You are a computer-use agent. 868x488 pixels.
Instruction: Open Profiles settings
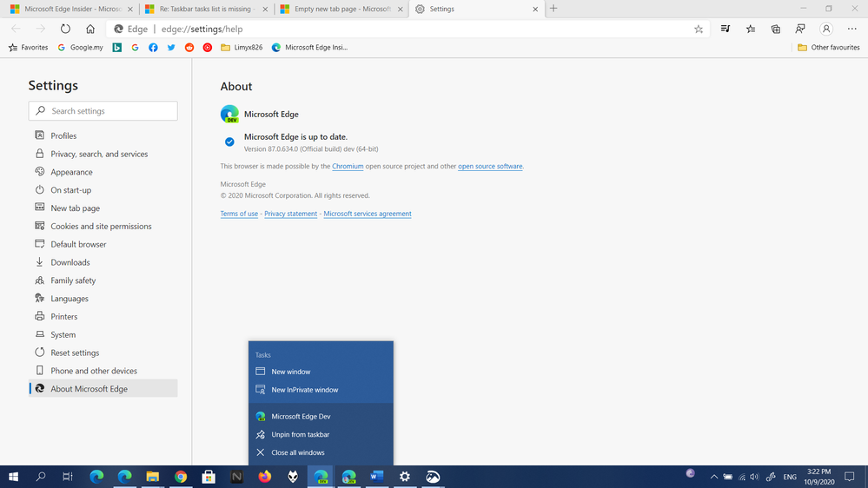point(103,135)
